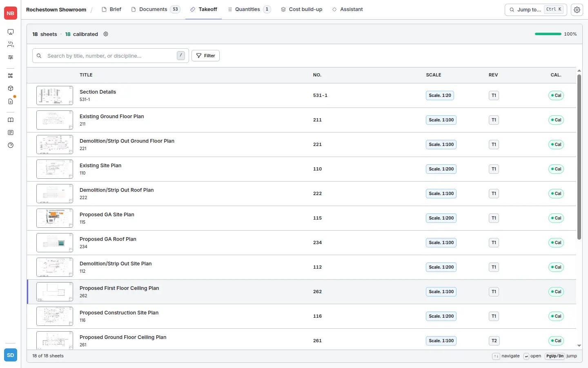This screenshot has height=368, width=588.
Task: Sort by REV column header
Action: coord(493,75)
